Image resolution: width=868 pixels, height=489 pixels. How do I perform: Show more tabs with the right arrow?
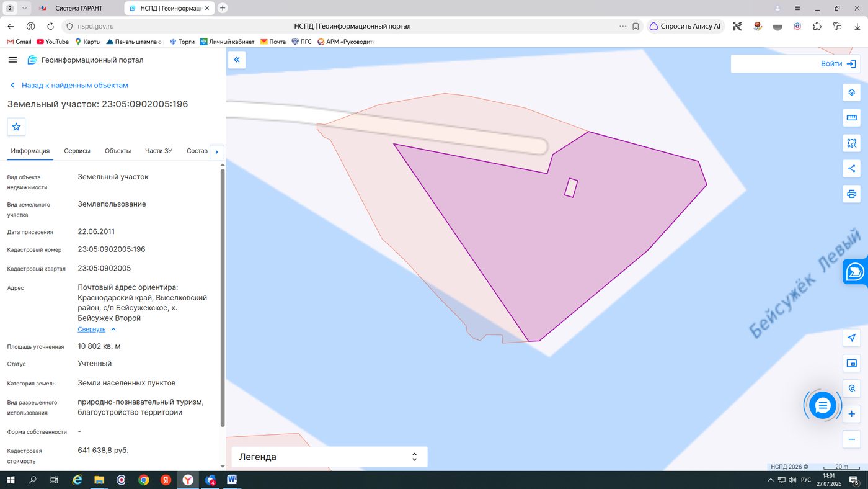coord(217,151)
